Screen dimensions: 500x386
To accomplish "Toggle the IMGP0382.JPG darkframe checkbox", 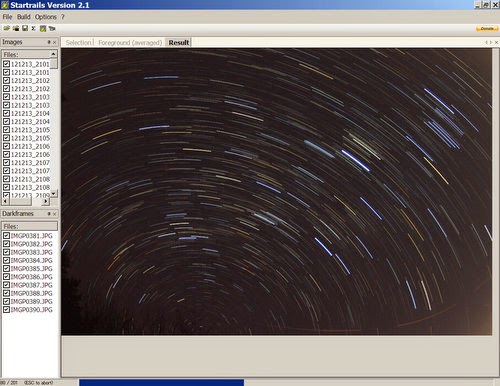I will 6,244.
